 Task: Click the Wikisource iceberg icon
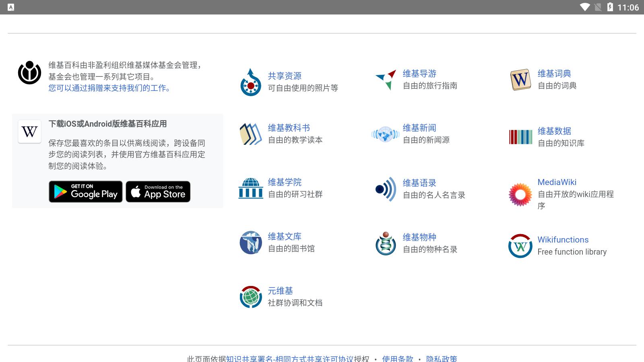(251, 242)
